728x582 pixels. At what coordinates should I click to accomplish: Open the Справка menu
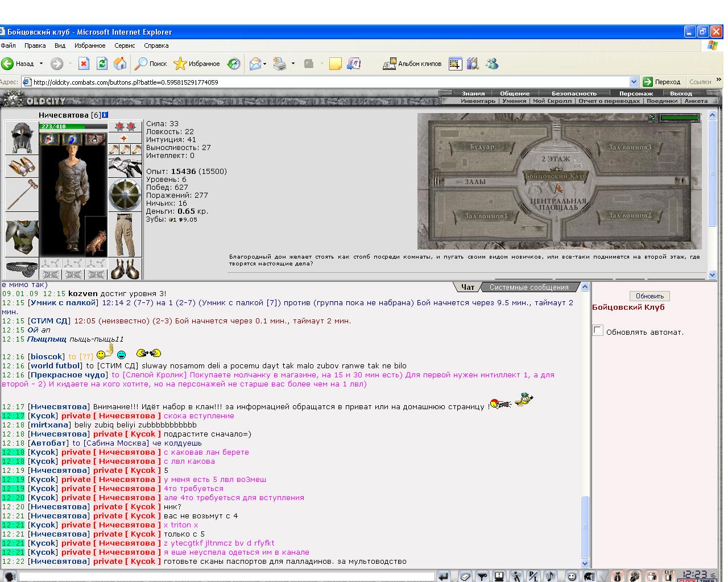(x=156, y=45)
